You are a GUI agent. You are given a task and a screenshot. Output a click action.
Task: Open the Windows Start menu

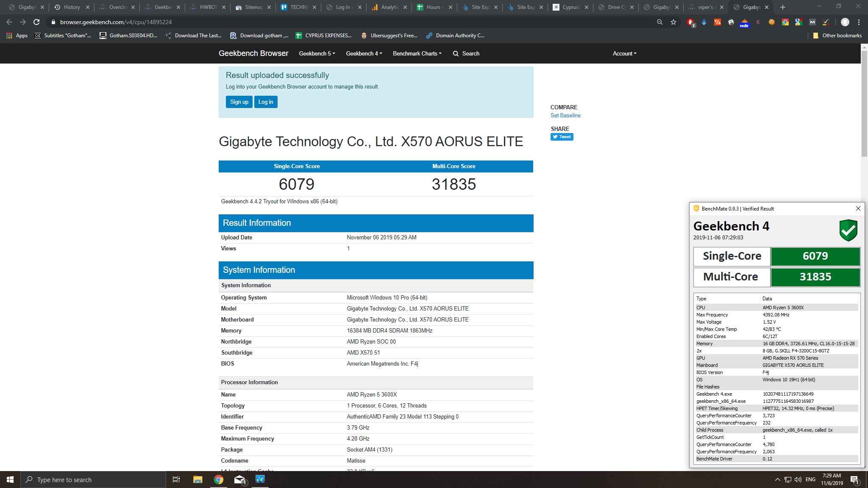coord(10,480)
